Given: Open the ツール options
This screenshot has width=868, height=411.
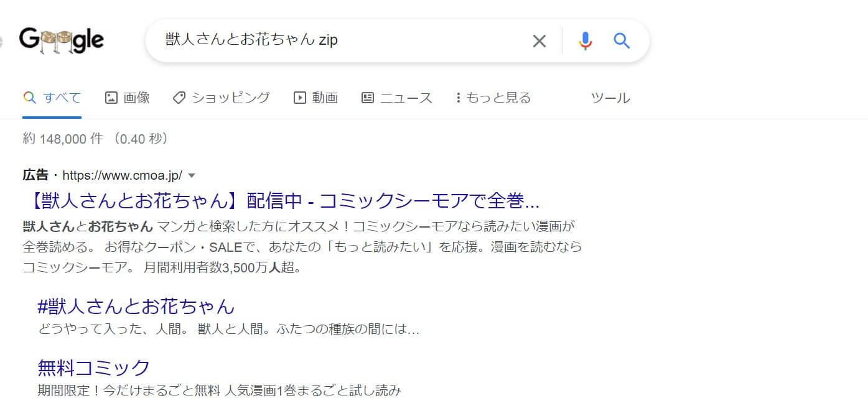Looking at the screenshot, I should [x=610, y=98].
